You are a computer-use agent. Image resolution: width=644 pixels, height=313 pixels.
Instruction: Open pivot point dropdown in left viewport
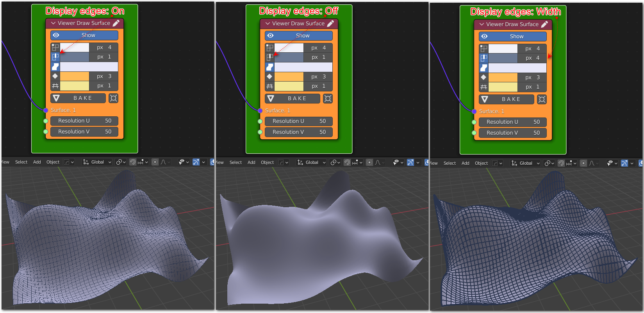click(x=121, y=162)
